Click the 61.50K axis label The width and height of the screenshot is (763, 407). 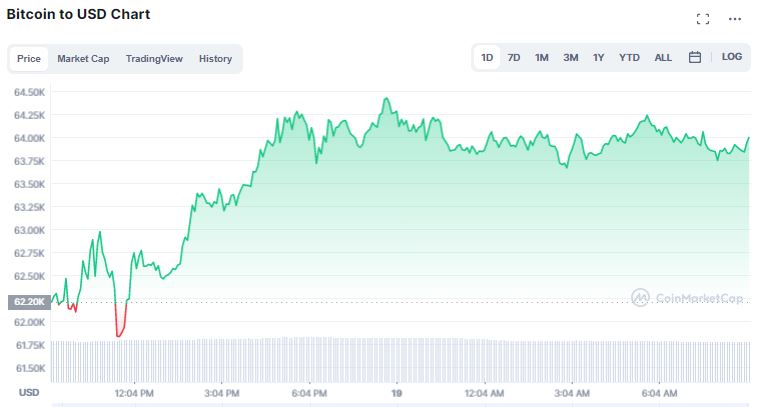30,368
